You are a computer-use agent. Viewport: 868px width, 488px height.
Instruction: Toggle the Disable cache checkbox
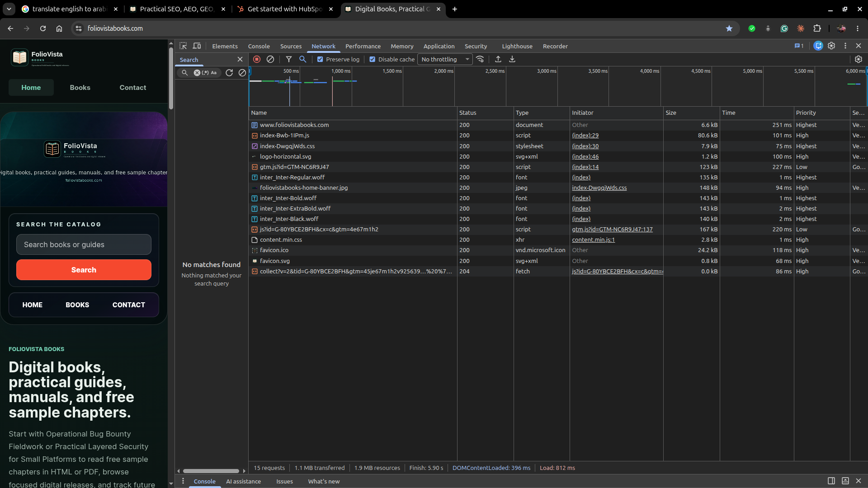click(373, 59)
